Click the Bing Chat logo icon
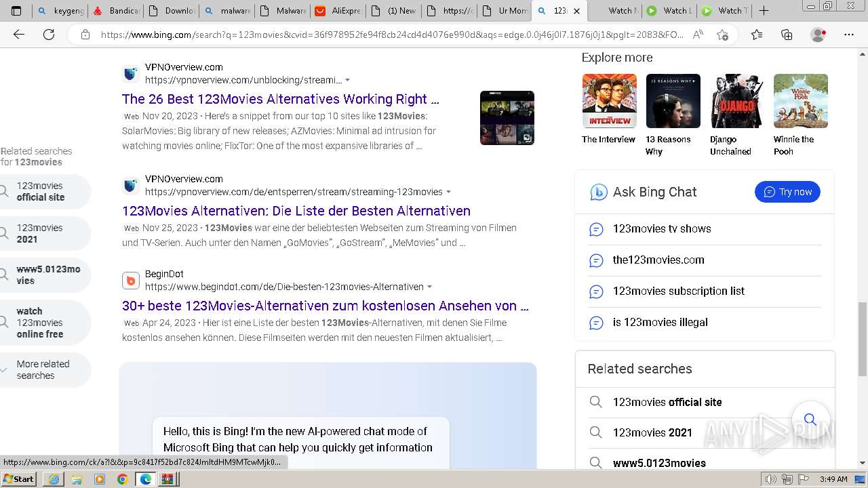 click(598, 192)
